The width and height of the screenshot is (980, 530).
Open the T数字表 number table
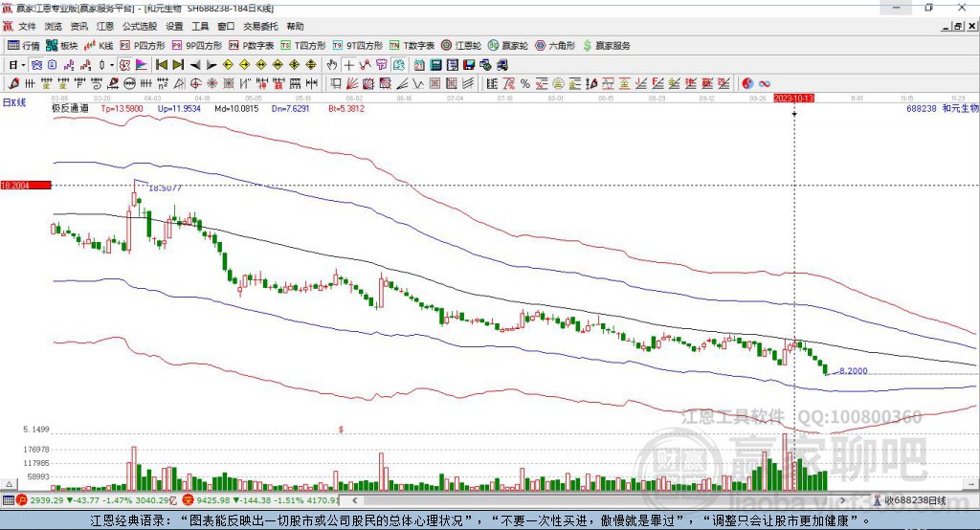(412, 46)
